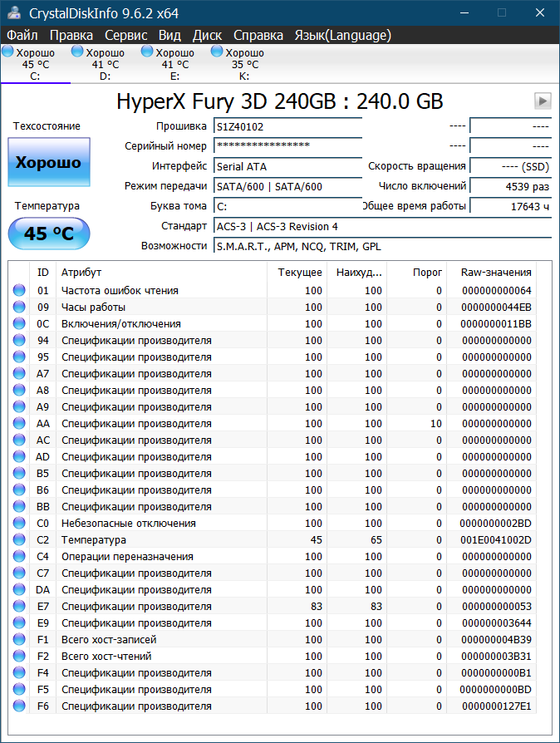Screen dimensions: 560x743
Task: Open the Диск menu
Action: [x=207, y=35]
